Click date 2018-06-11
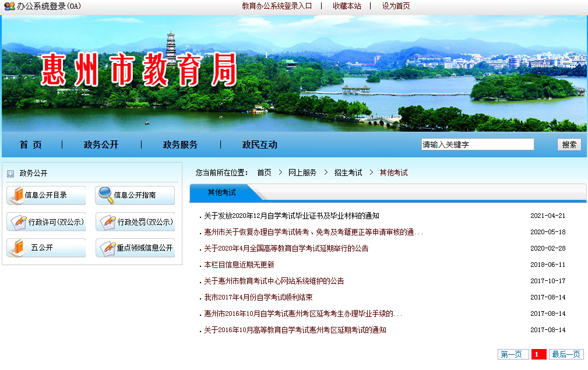 coord(548,265)
